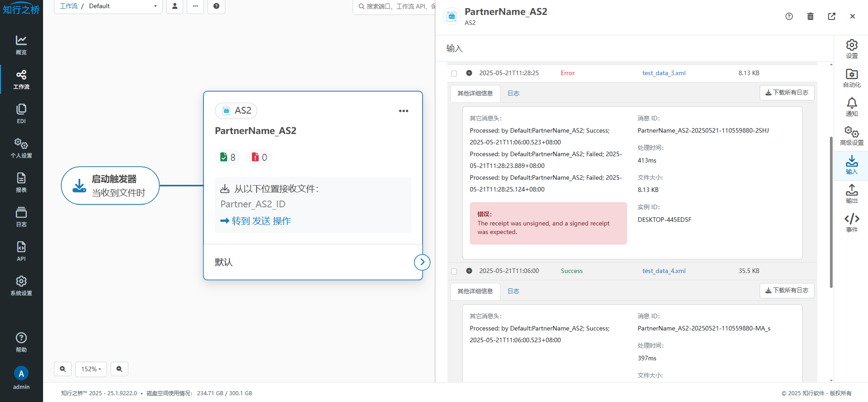Select 其他详细信息 tab of Success entry
The image size is (868, 402).
(475, 291)
